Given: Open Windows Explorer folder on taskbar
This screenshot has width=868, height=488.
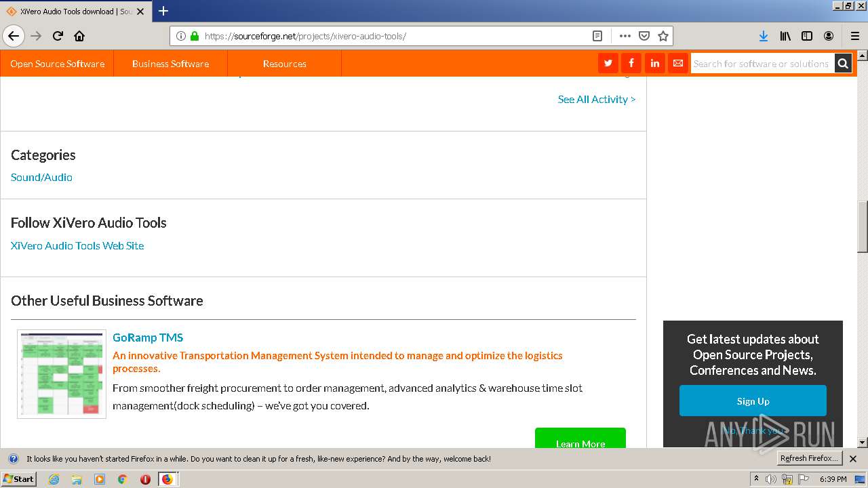Looking at the screenshot, I should (x=77, y=479).
